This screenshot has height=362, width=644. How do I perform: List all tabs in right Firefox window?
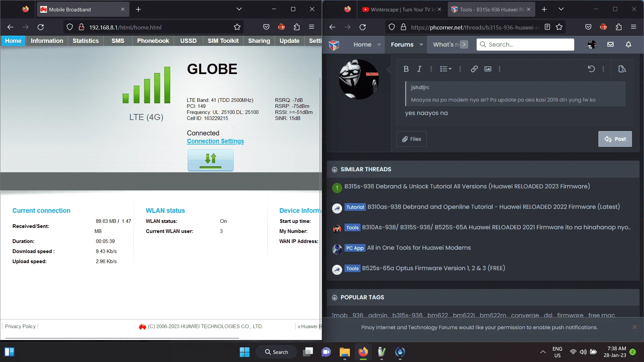[x=561, y=9]
